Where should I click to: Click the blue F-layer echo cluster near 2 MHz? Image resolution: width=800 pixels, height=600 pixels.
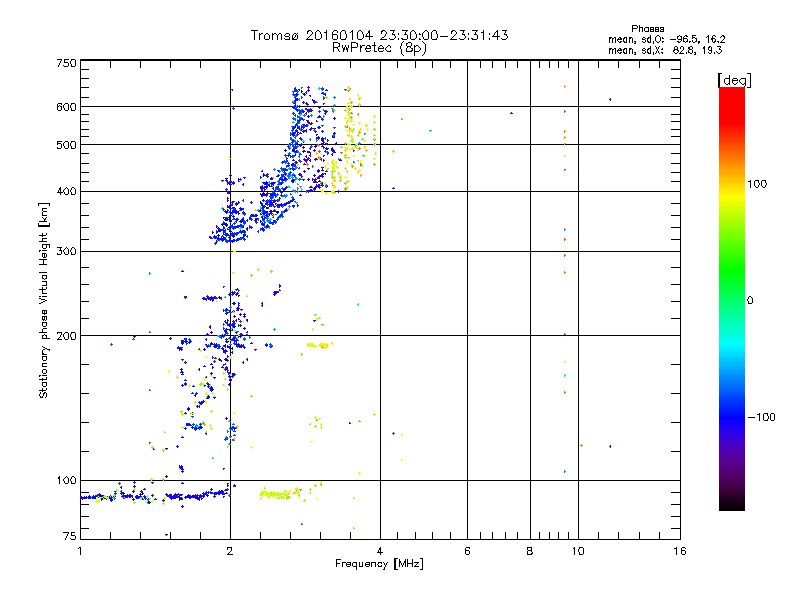231,222
